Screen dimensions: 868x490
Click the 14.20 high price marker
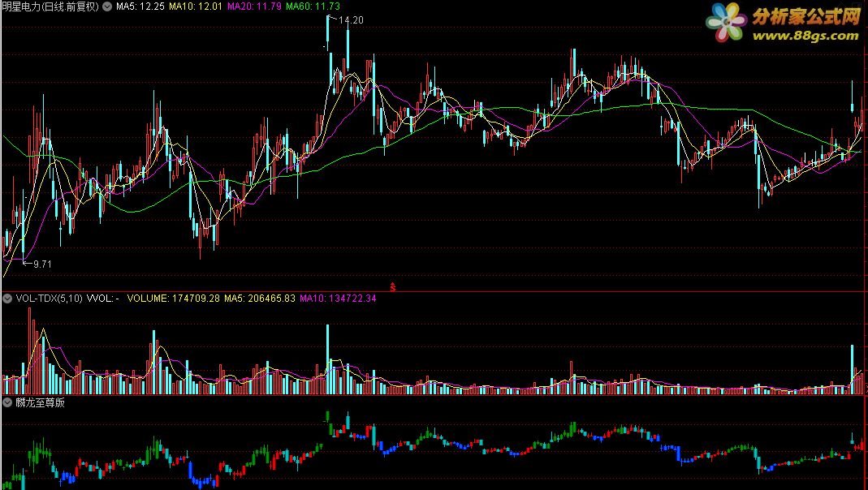[x=351, y=20]
